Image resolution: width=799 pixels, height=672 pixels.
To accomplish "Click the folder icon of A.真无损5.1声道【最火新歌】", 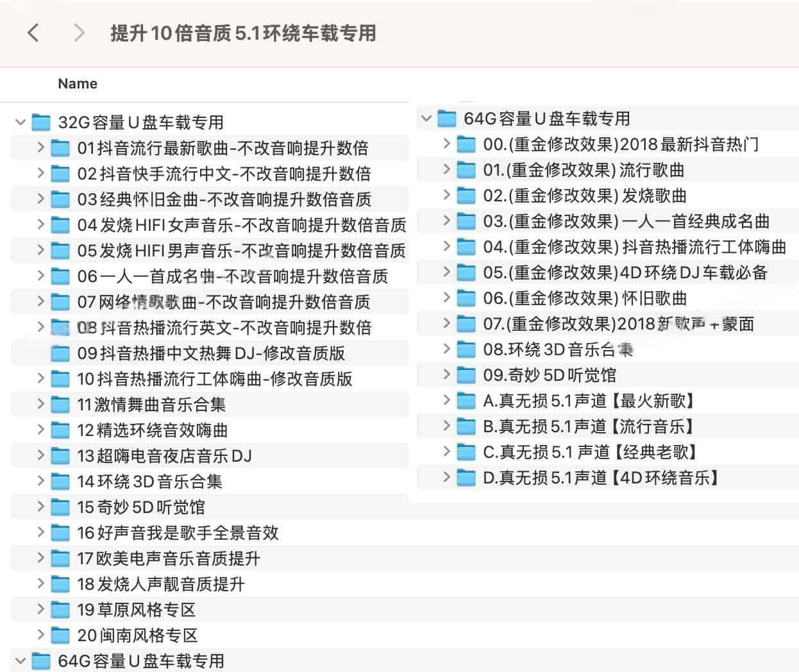I will tap(466, 401).
